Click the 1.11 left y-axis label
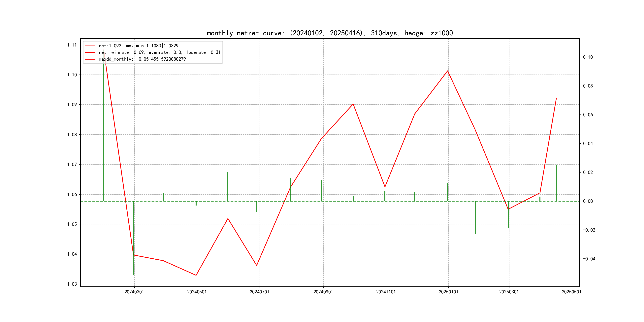The height and width of the screenshot is (322, 644). coord(72,45)
